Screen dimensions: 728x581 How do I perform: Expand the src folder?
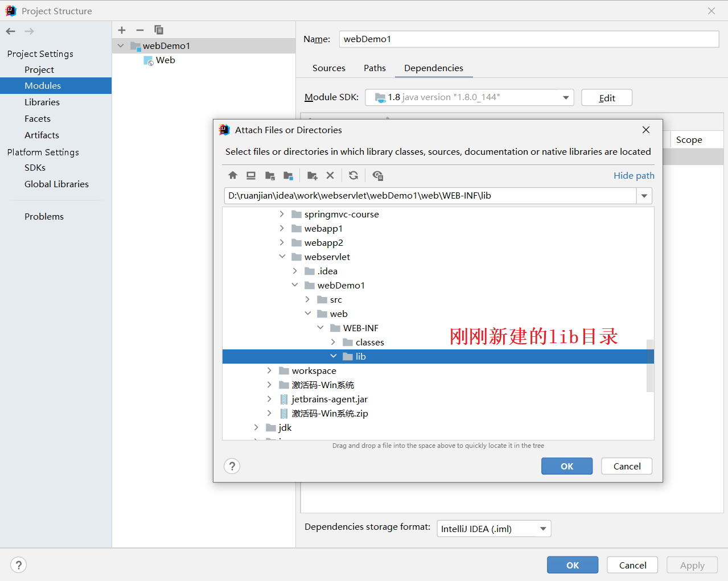pos(307,299)
